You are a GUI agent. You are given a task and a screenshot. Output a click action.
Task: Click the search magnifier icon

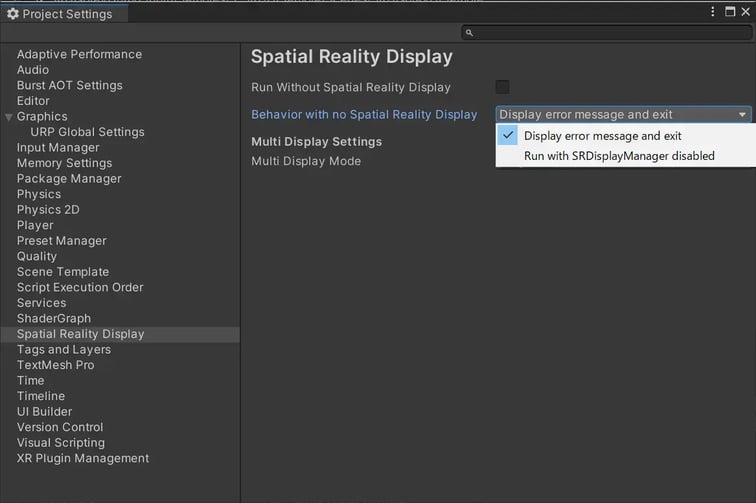click(x=469, y=33)
